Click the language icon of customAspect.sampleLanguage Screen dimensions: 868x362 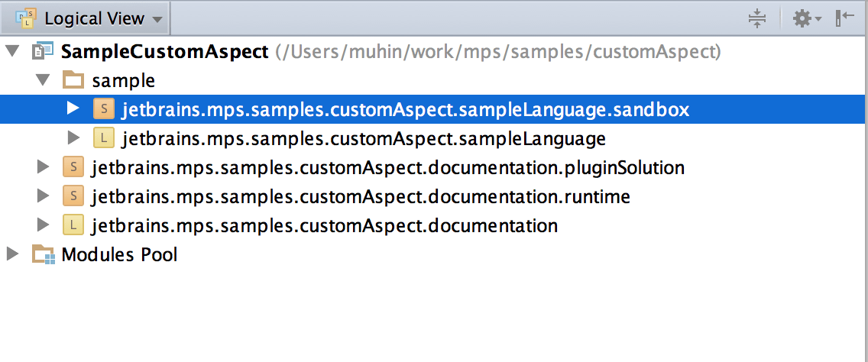pos(103,138)
